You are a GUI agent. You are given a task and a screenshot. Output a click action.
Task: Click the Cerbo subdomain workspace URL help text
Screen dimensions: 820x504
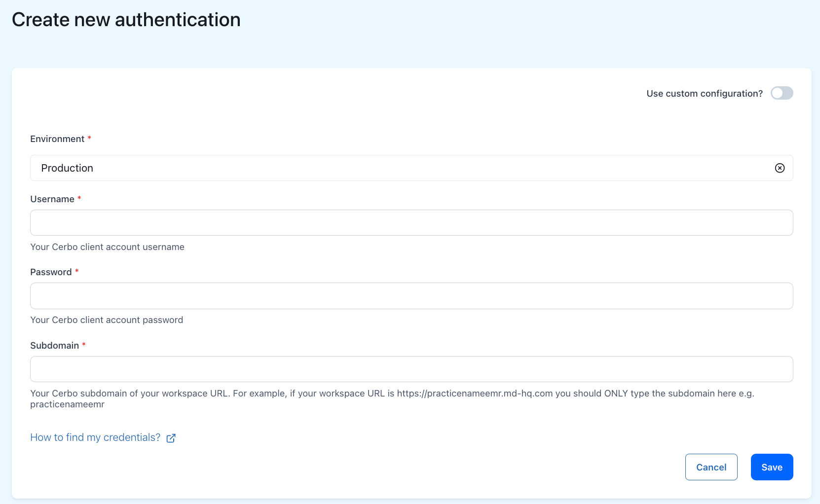(392, 394)
